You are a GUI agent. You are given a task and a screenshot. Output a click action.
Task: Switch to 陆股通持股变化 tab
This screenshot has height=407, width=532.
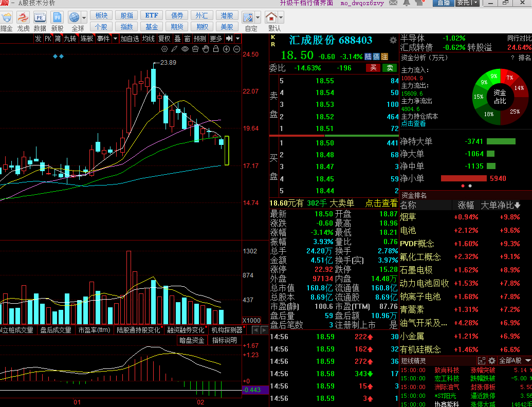coord(138,330)
